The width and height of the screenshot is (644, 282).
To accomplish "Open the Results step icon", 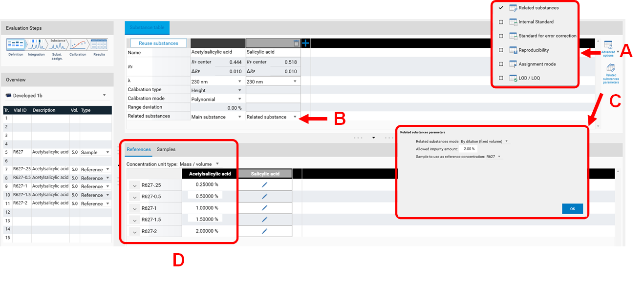I will (99, 45).
